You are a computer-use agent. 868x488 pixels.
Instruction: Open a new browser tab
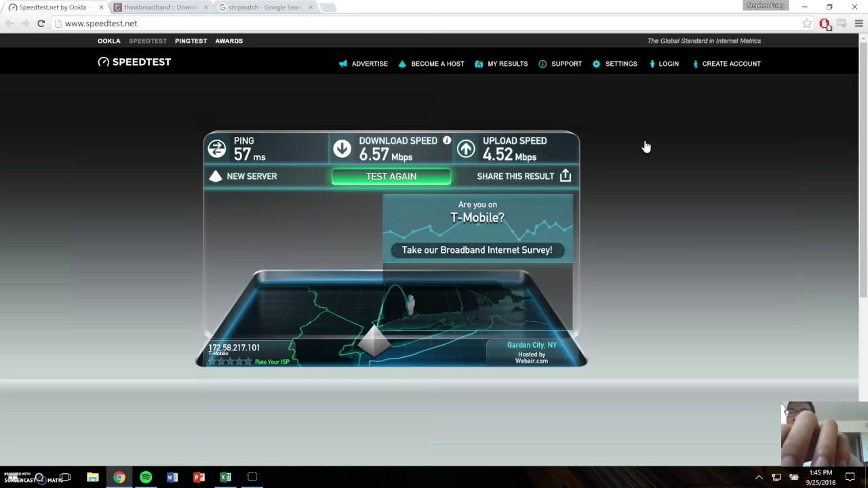click(x=328, y=8)
